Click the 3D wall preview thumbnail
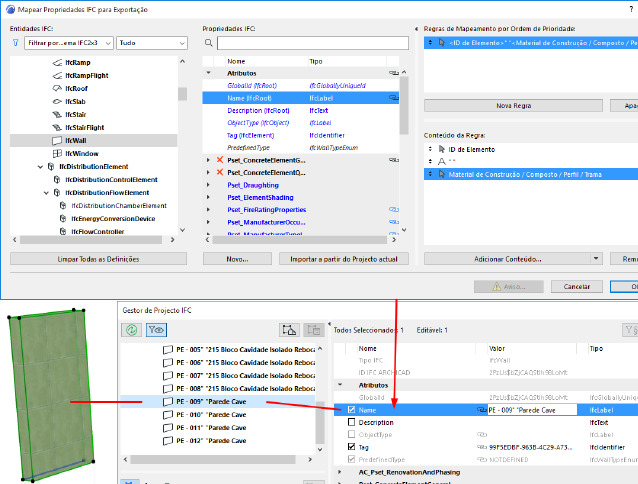 (51, 395)
